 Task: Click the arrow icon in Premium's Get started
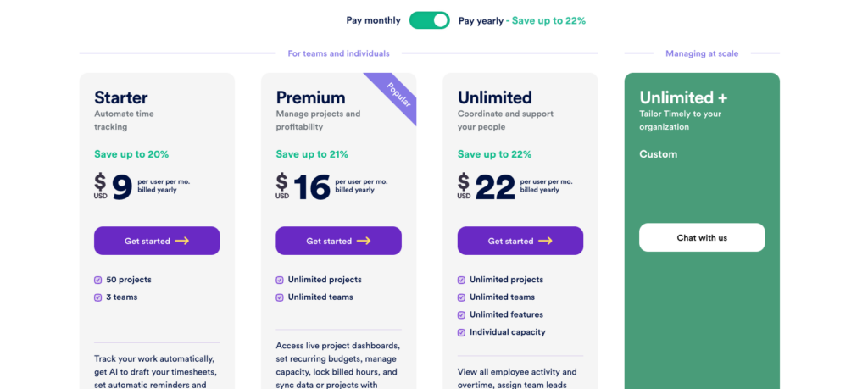364,241
